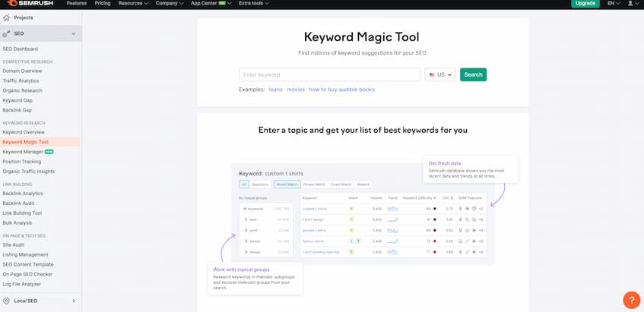Viewport: 644px width, 312px height.
Task: Open the Projects home icon
Action: 6,17
